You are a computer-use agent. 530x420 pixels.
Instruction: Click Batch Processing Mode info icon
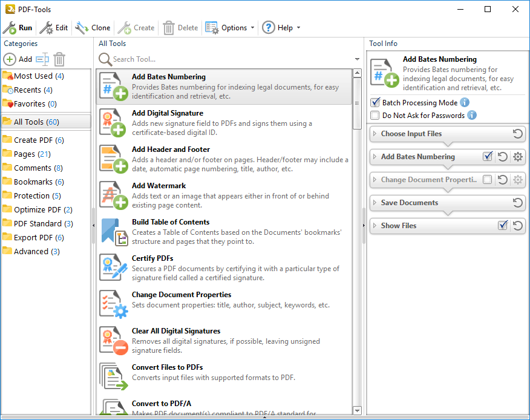point(465,103)
